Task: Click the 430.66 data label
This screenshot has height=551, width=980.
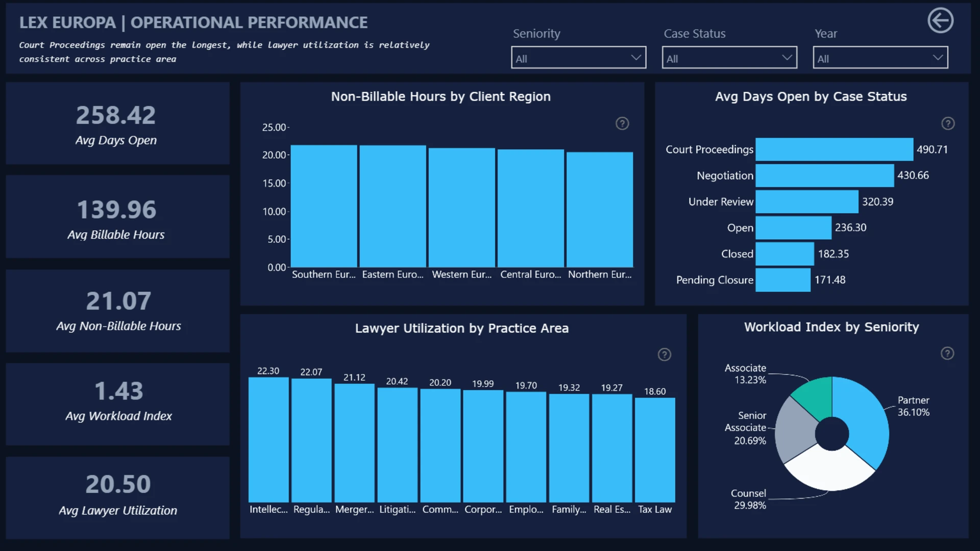Action: (x=913, y=176)
